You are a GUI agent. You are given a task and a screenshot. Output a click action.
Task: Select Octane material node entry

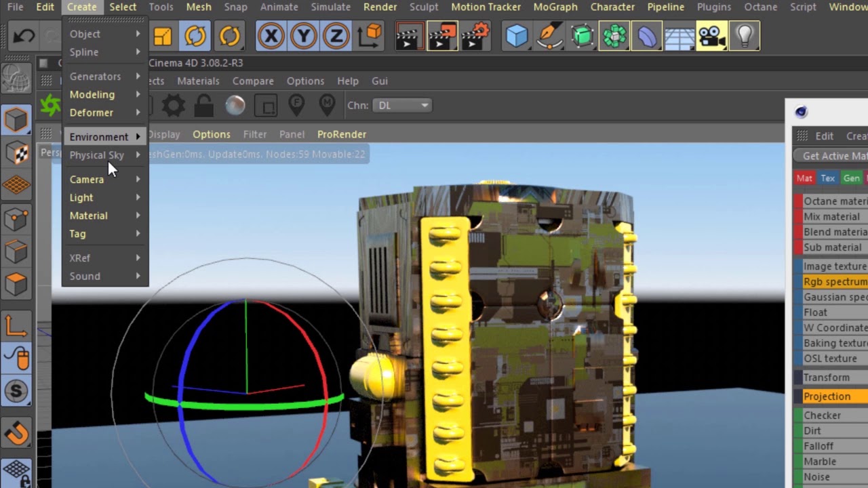pyautogui.click(x=831, y=201)
